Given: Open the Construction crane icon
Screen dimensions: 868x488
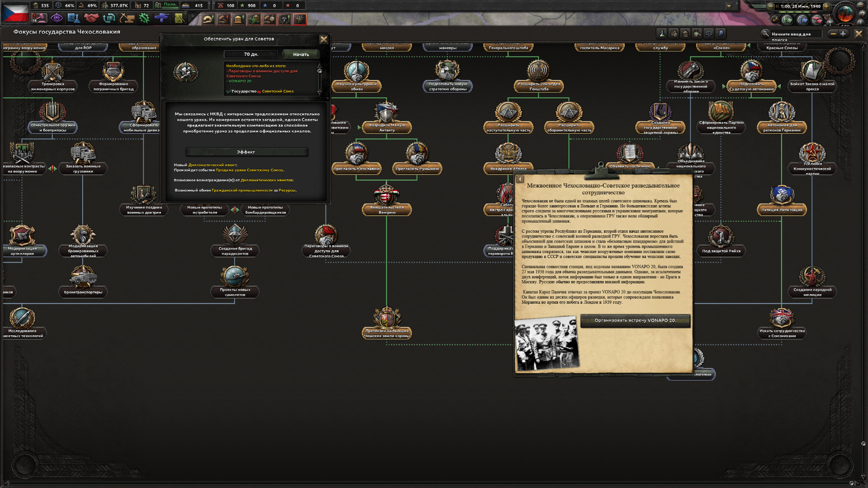Looking at the screenshot, I should click(x=127, y=19).
